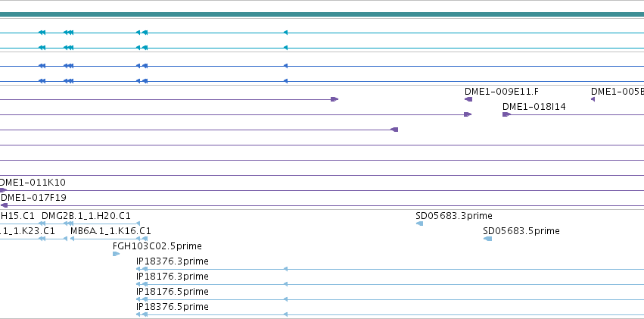644x319 pixels.
Task: Click the DME1-018I14 feature label
Action: click(x=534, y=107)
